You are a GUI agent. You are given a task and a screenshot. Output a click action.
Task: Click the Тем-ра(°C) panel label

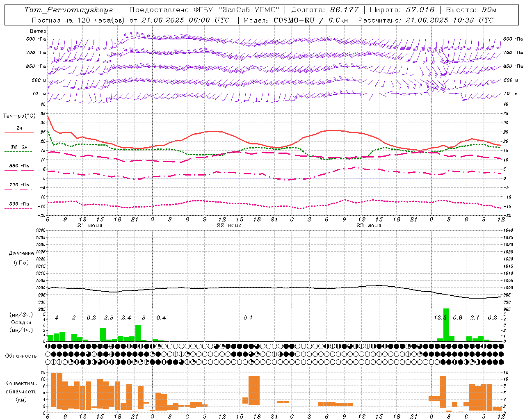[19, 116]
